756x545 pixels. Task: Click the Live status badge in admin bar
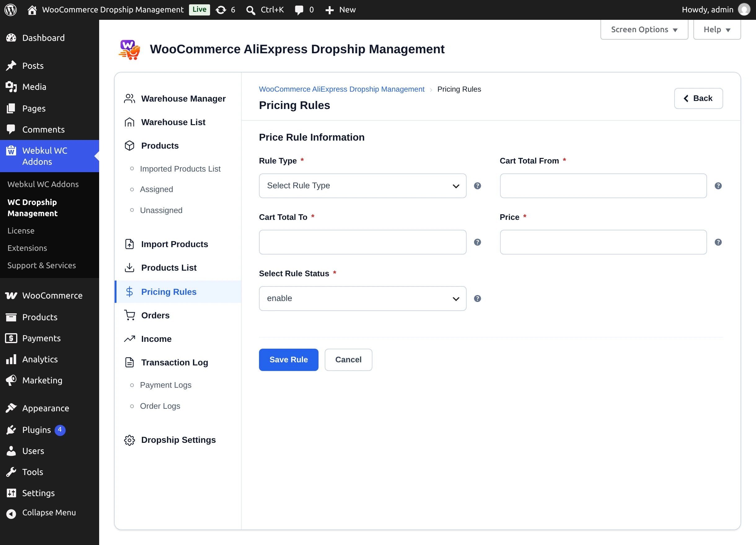click(199, 10)
